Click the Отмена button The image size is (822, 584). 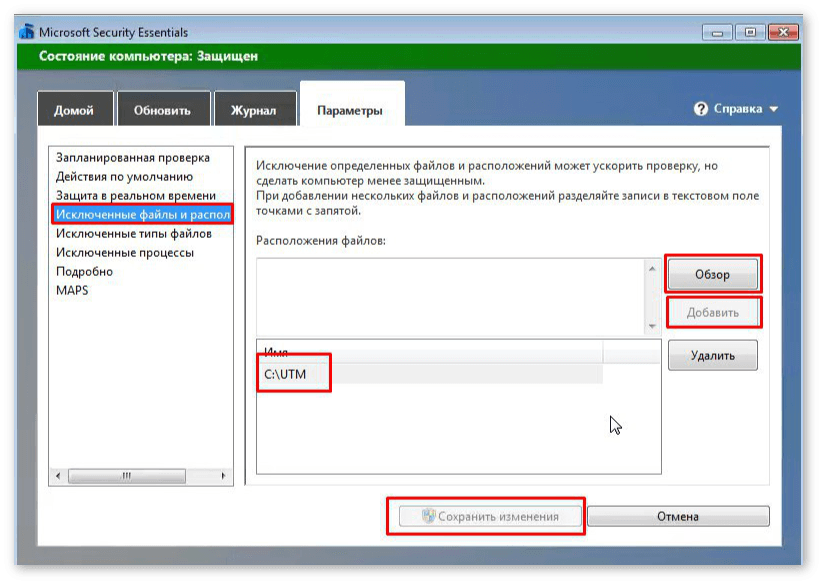pyautogui.click(x=678, y=516)
